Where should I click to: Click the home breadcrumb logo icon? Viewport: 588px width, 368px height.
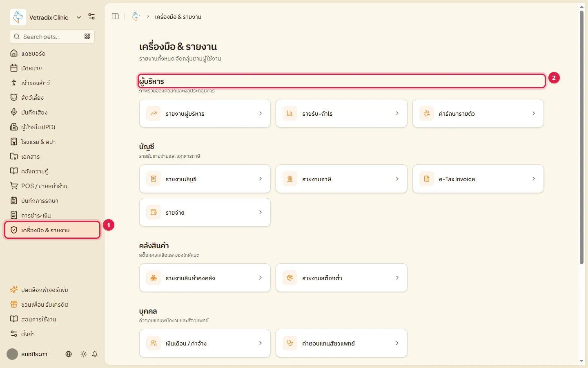(x=136, y=16)
